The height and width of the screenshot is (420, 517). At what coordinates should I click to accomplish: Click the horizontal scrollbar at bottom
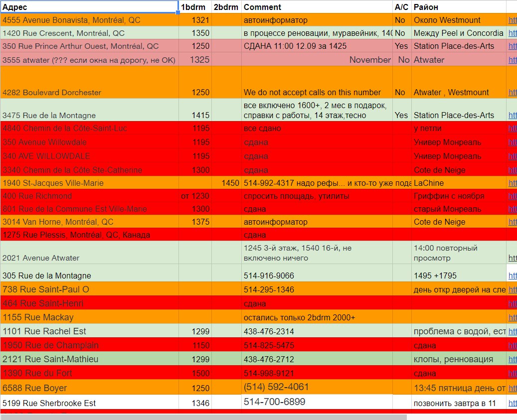[x=203, y=417]
